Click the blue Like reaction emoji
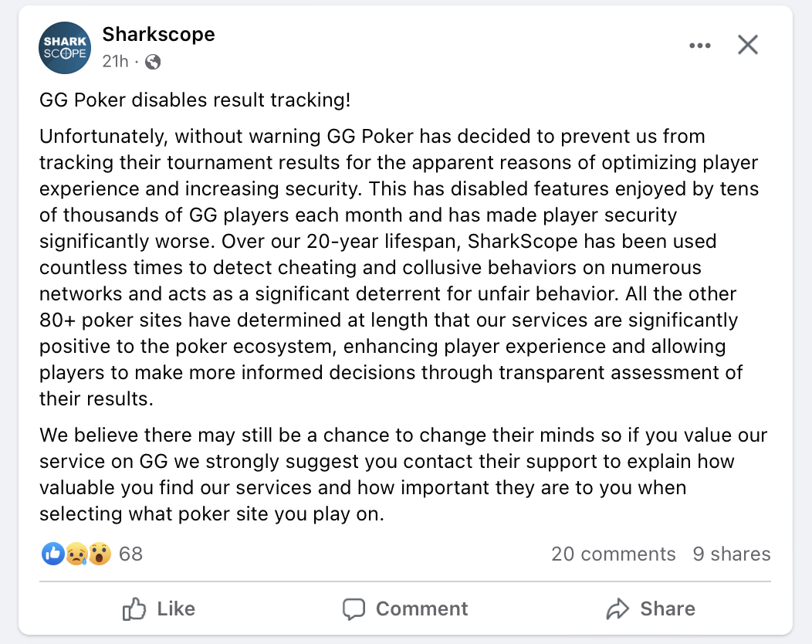Viewport: 812px width, 644px height. tap(52, 554)
